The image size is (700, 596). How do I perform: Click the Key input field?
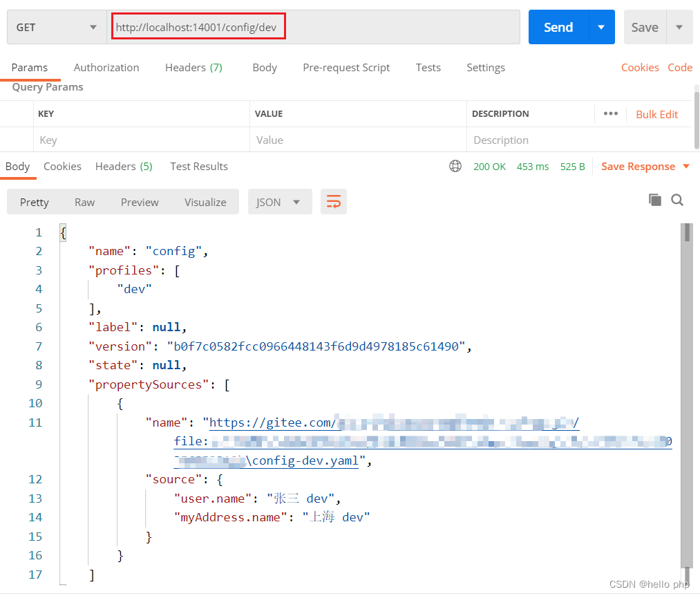[x=142, y=140]
